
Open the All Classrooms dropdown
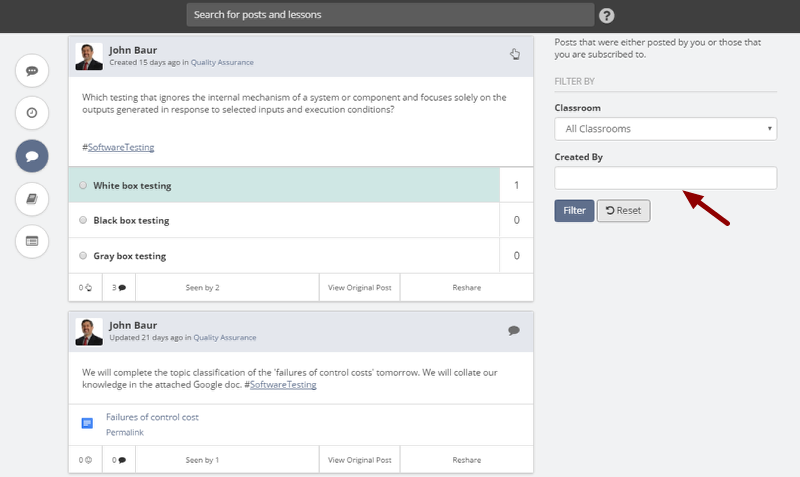[665, 129]
